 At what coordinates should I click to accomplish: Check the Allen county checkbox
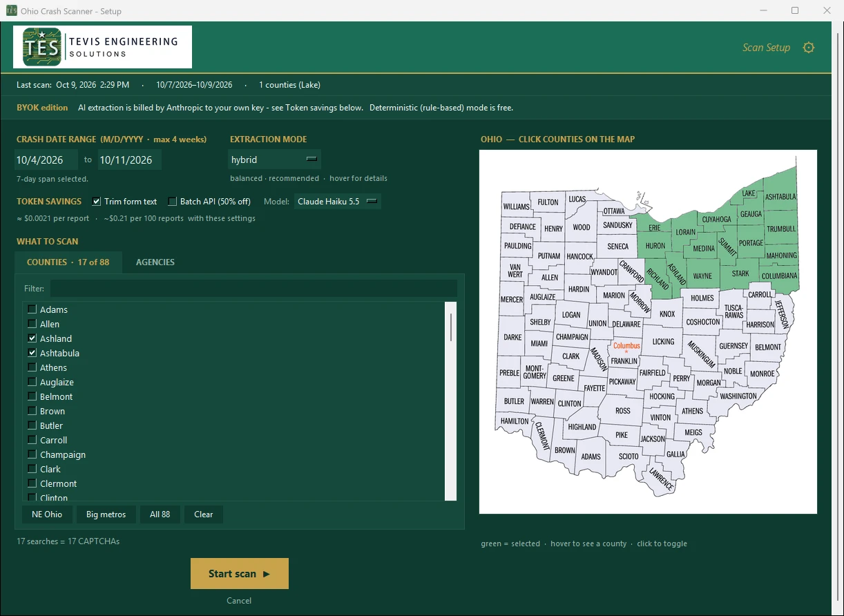[x=32, y=324]
